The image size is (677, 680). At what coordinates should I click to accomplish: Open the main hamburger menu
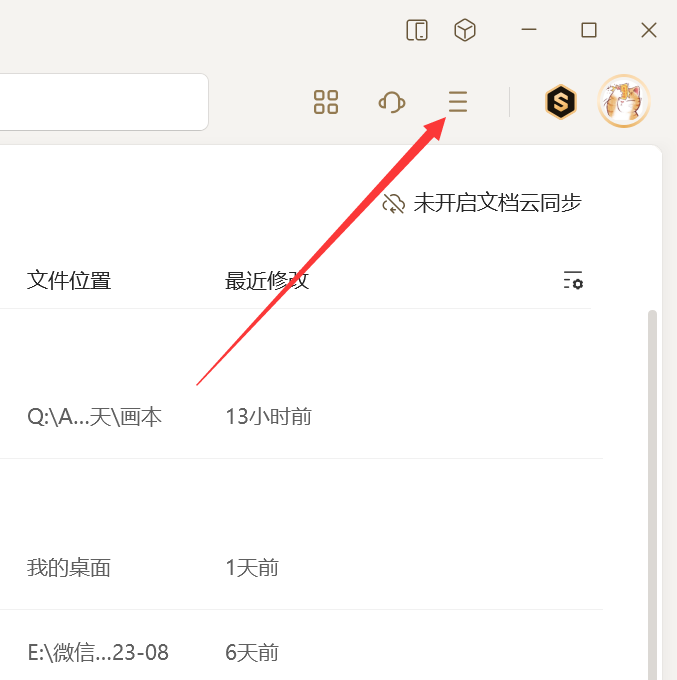click(457, 102)
